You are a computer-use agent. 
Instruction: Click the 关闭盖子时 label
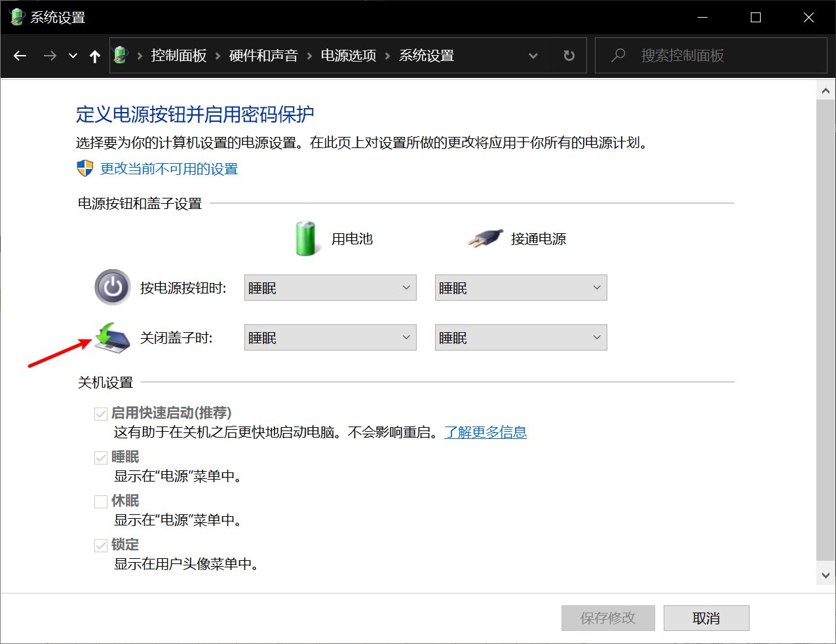tap(176, 338)
